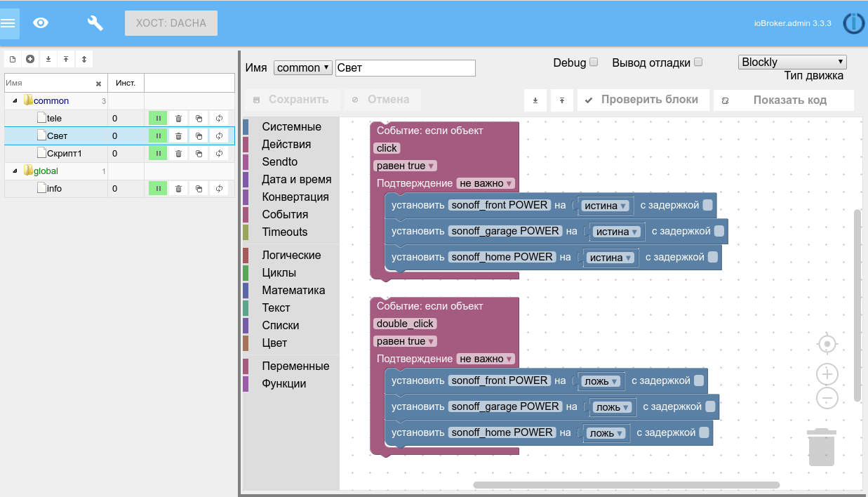Select the Математика blocks category

pyautogui.click(x=293, y=291)
